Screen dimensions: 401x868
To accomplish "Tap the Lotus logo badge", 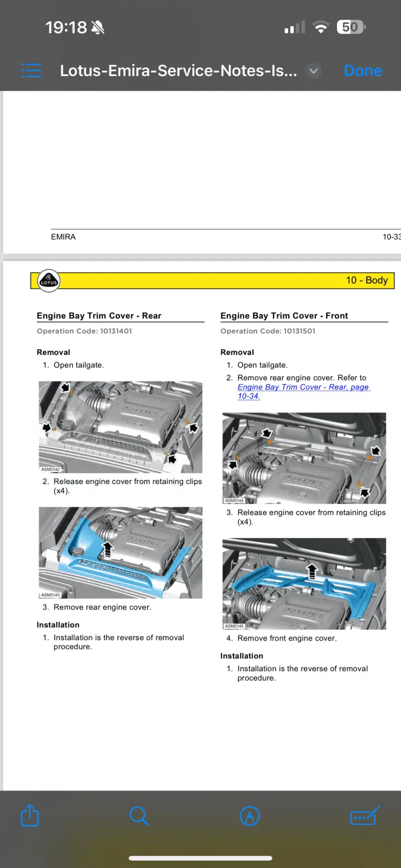I will pos(48,280).
